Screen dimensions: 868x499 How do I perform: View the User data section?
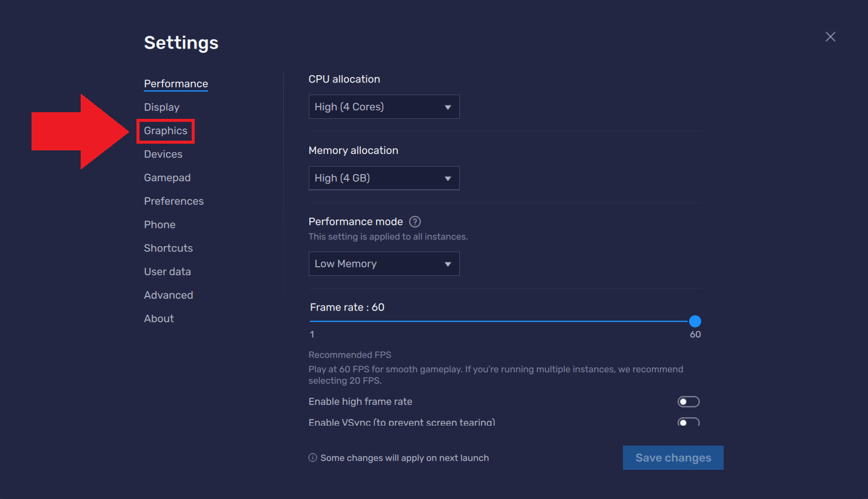pos(167,272)
